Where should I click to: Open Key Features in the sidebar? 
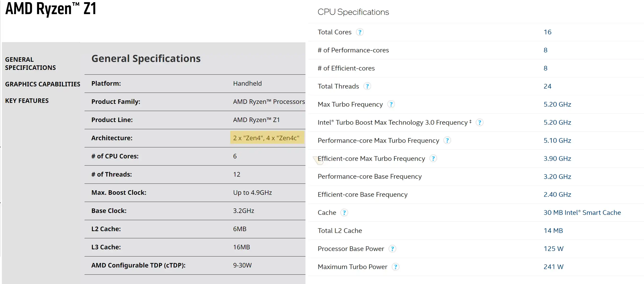coord(27,101)
